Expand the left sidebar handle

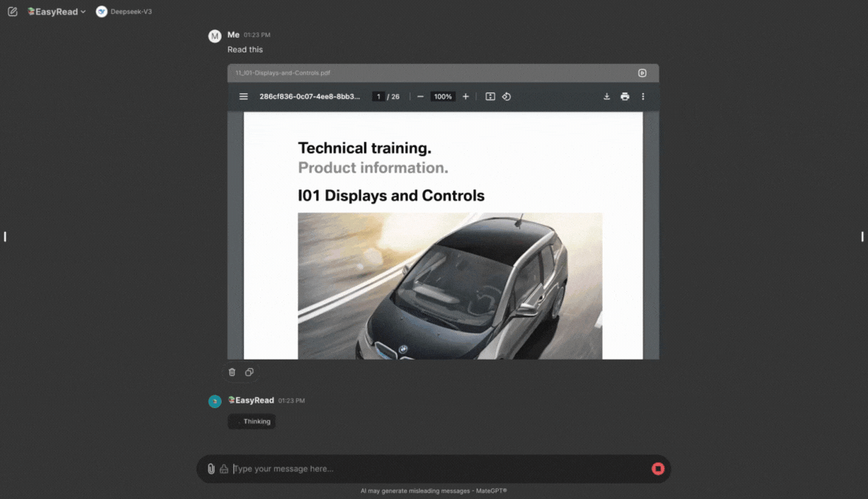coord(5,236)
